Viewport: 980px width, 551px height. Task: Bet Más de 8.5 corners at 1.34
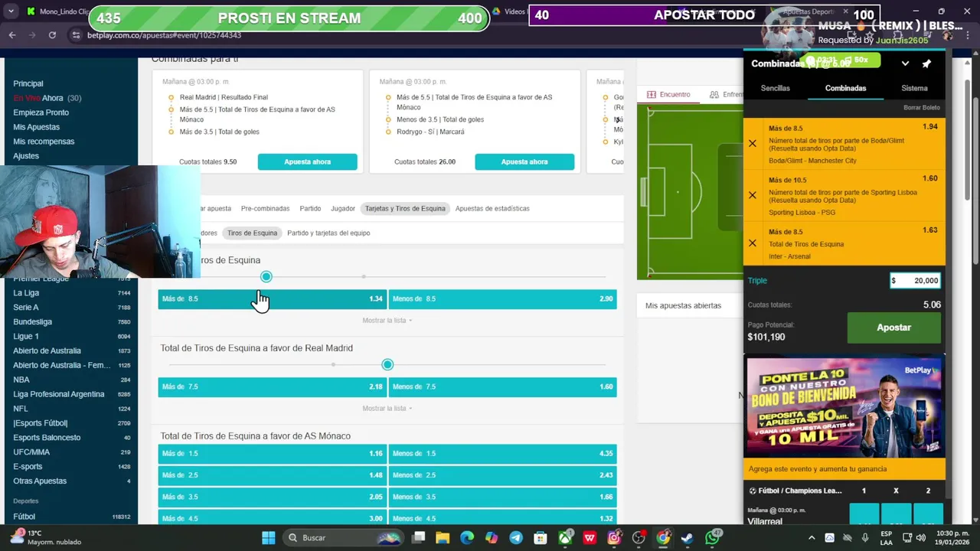click(272, 298)
